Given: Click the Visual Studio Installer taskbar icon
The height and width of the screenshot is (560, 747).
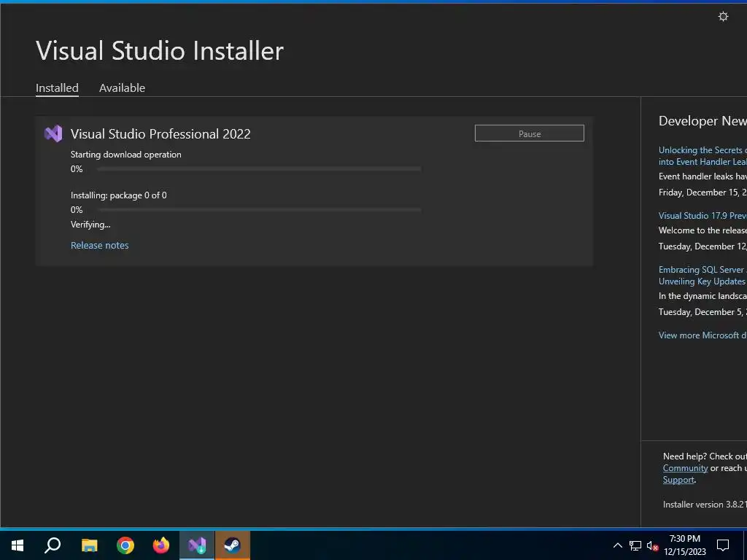Looking at the screenshot, I should pos(197,545).
